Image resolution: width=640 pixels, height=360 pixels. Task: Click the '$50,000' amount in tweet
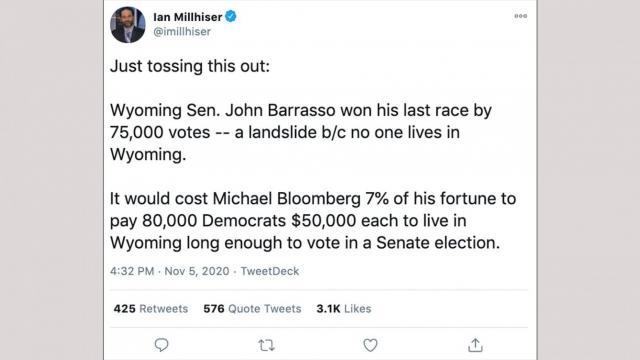point(324,221)
